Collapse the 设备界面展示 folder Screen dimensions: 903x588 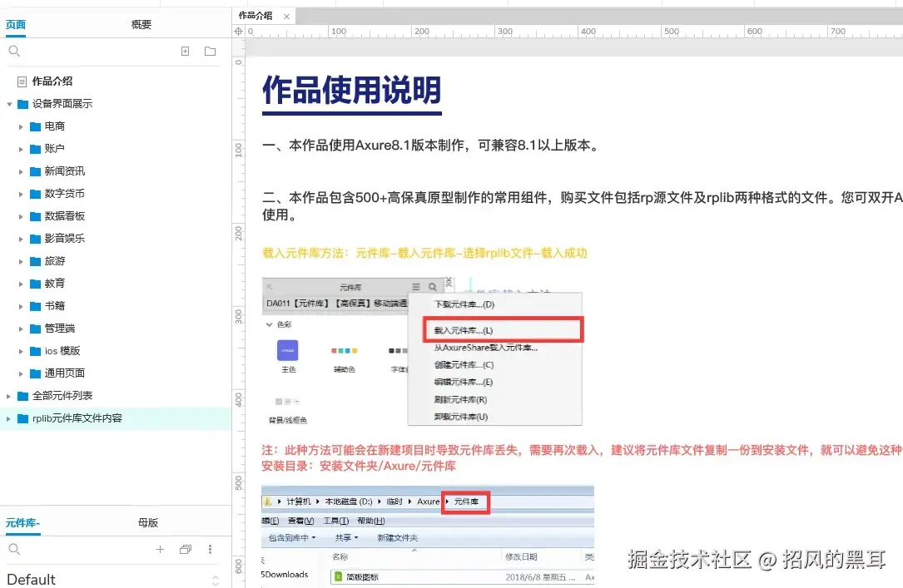click(10, 103)
